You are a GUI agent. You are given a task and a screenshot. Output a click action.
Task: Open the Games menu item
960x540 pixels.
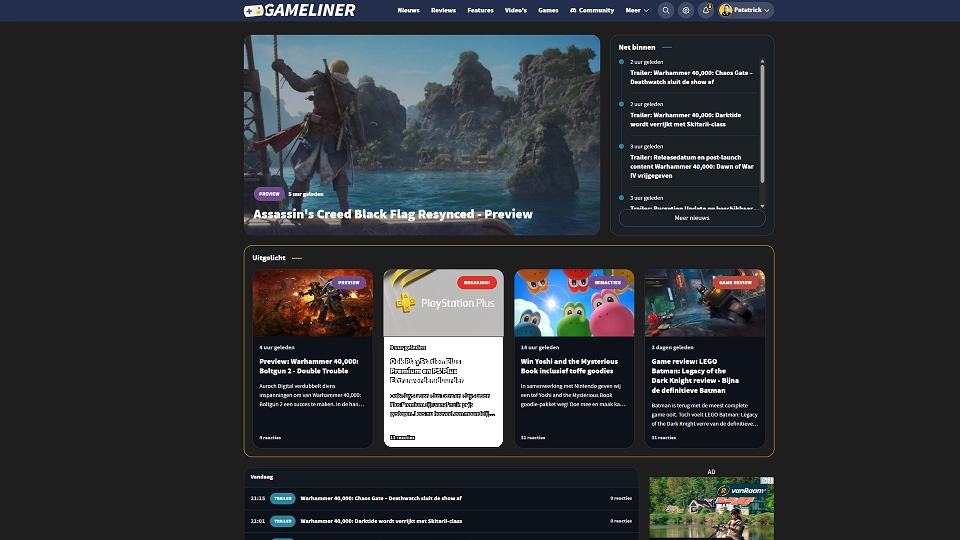tap(548, 10)
